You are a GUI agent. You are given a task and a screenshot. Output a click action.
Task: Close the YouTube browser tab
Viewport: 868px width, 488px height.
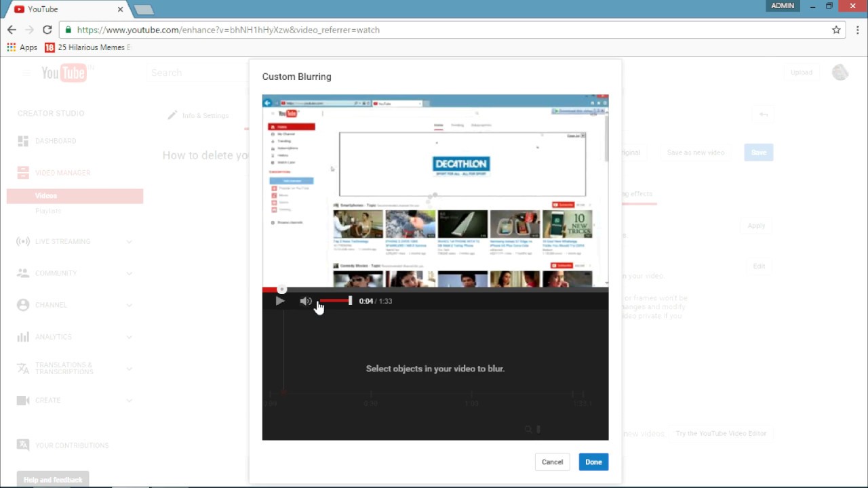pyautogui.click(x=121, y=9)
